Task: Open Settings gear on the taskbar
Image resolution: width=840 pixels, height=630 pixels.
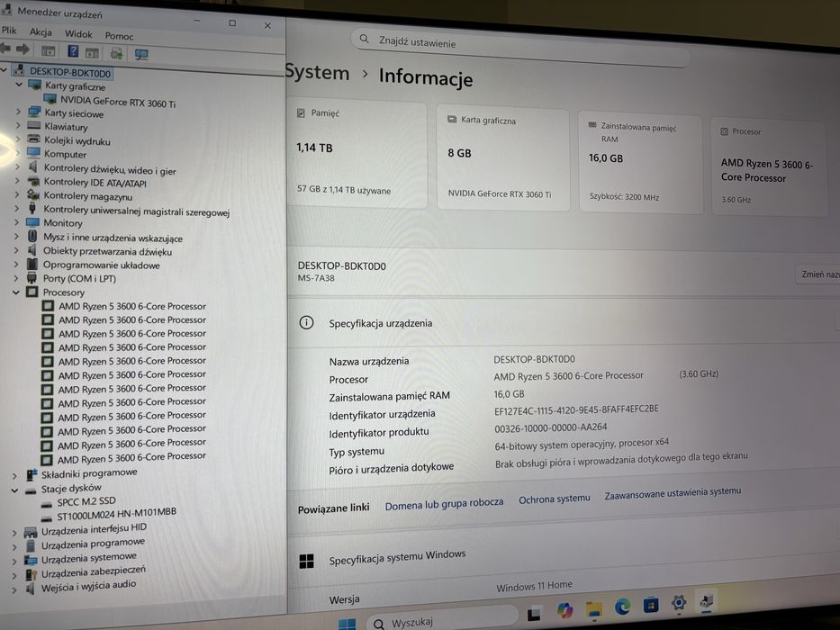Action: click(679, 603)
